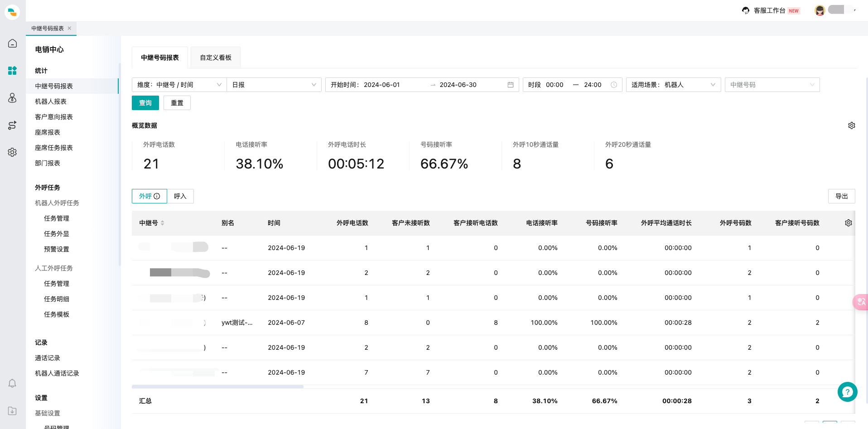
Task: Open the 适用场景 机器人 dropdown
Action: [x=674, y=85]
